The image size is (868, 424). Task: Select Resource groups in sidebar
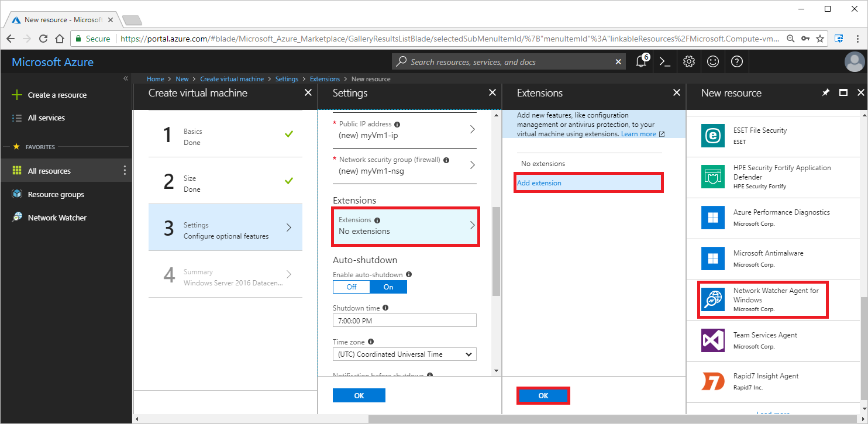(56, 194)
